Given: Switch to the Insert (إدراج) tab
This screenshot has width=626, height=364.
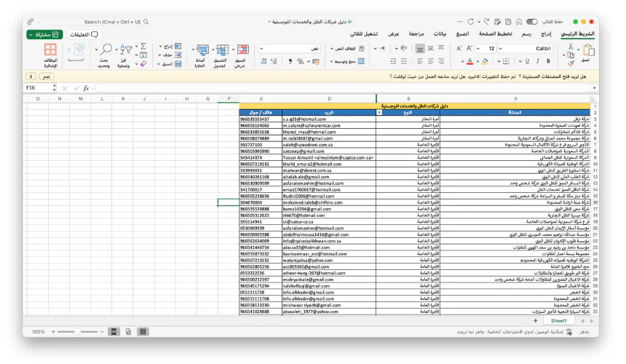Looking at the screenshot, I should [x=546, y=34].
